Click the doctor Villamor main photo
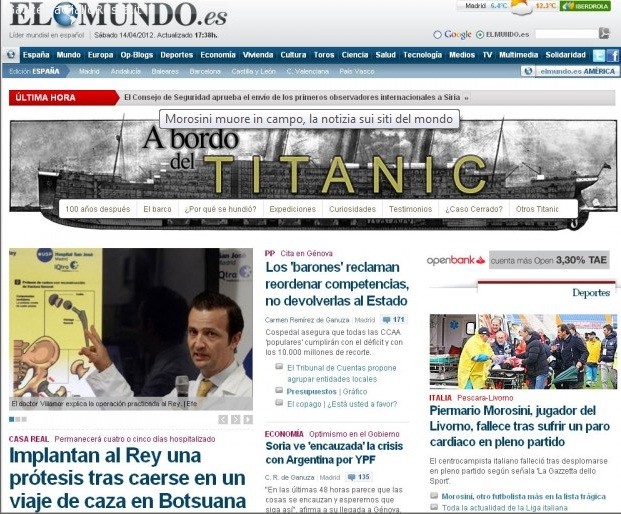Image resolution: width=621 pixels, height=514 pixels. pyautogui.click(x=131, y=329)
